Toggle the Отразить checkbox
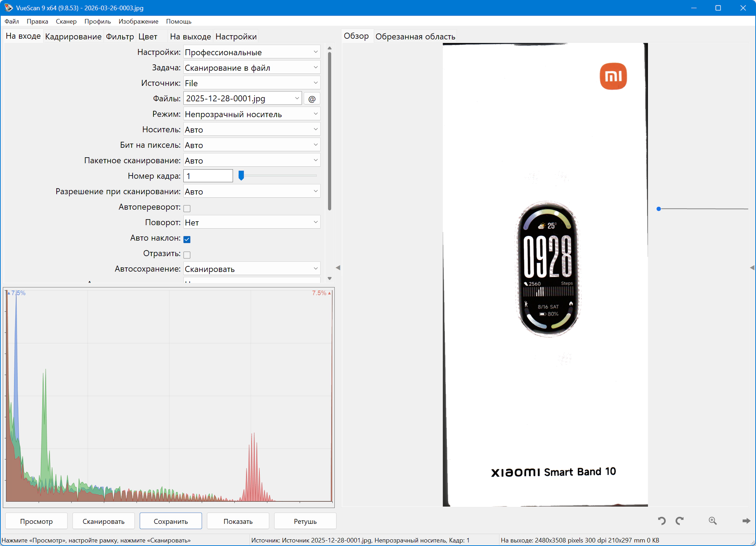756x546 pixels. click(x=187, y=255)
